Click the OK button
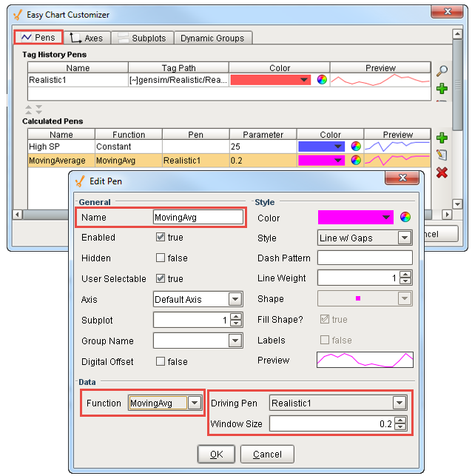This screenshot has width=472, height=476. tap(216, 454)
